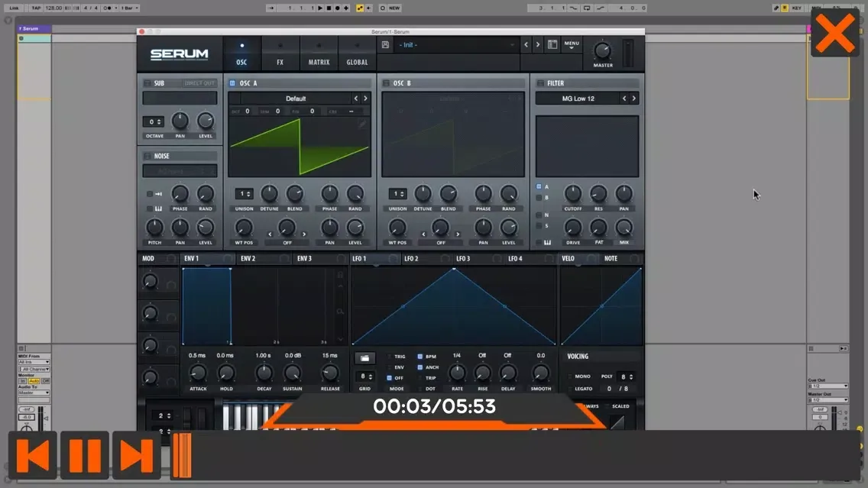This screenshot has width=868, height=488.
Task: Switch to the OSC tab in Serum
Action: click(x=241, y=53)
